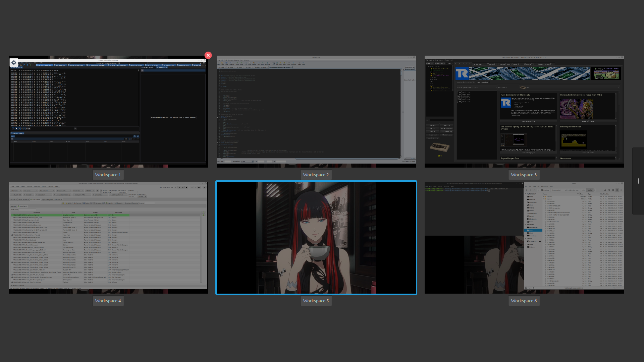Click the gear icon on the Workspace 1 window
Viewport: 644px width, 362px height.
(x=14, y=62)
